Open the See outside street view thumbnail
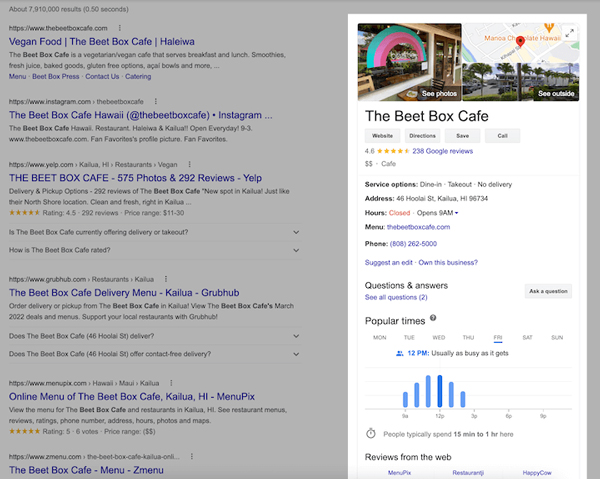This screenshot has height=479, width=600. pyautogui.click(x=521, y=82)
